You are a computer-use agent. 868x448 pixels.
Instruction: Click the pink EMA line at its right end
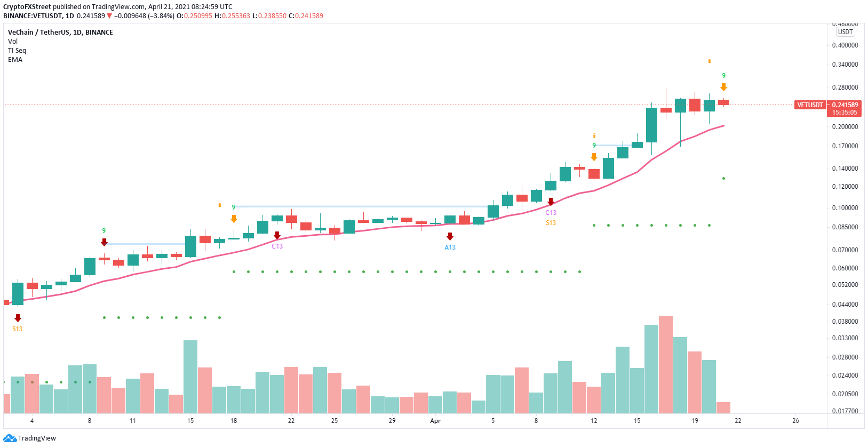click(x=722, y=126)
